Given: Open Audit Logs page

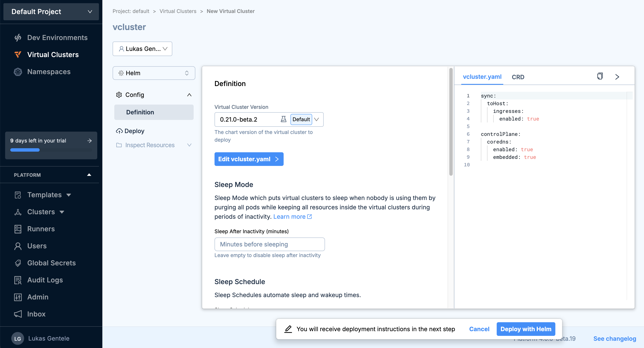Looking at the screenshot, I should pos(45,280).
